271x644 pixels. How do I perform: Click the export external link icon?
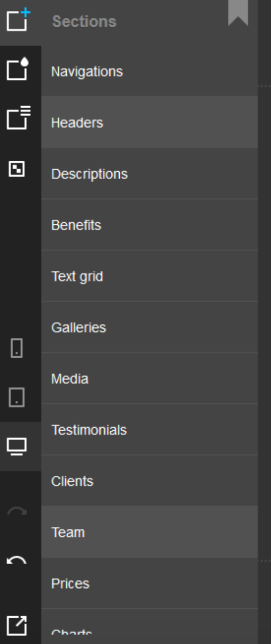coord(17,625)
